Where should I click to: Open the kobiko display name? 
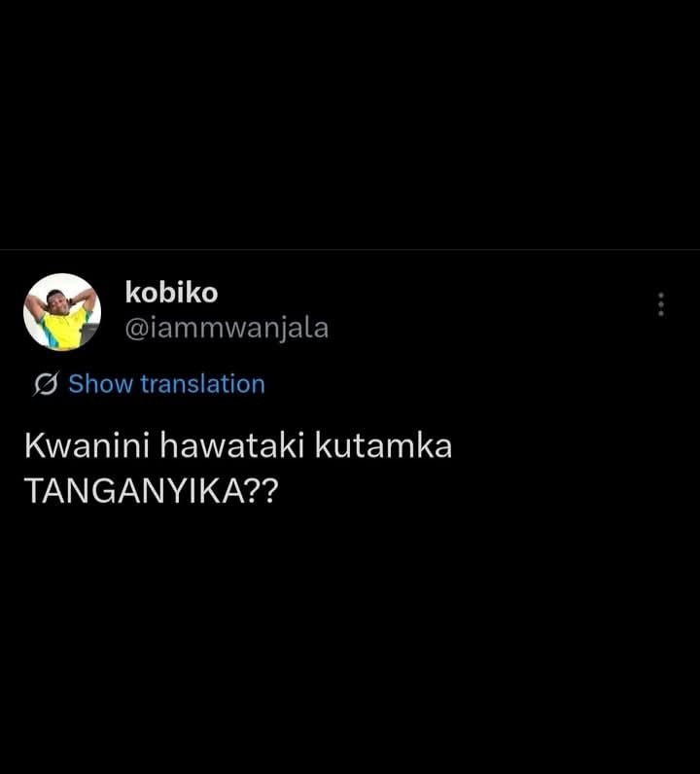171,293
